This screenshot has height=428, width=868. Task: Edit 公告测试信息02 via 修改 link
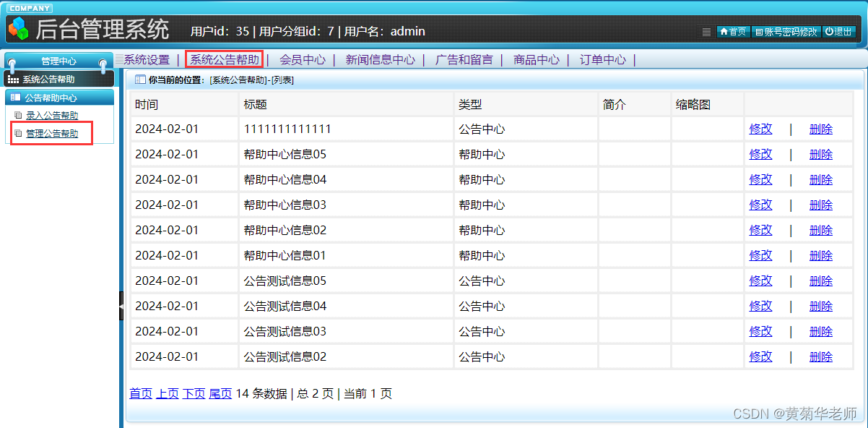760,357
